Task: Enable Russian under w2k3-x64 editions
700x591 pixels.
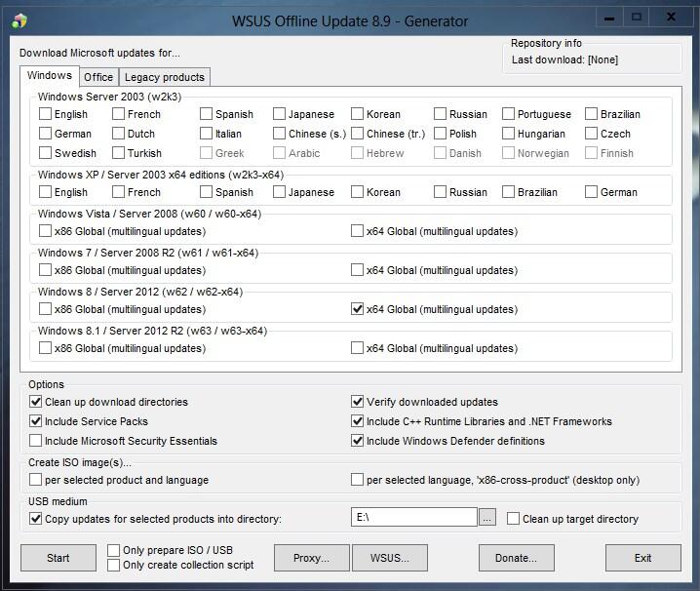Action: [x=440, y=192]
